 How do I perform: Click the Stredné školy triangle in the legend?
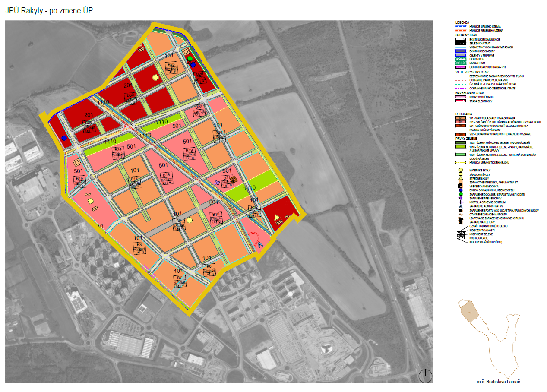[x=461, y=178]
